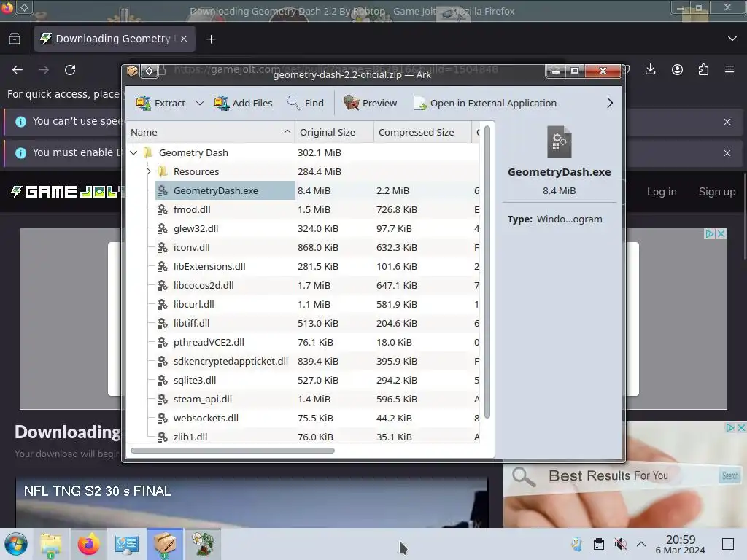Screen dimensions: 747x560
Task: Select the iconv.dll file icon
Action: pyautogui.click(x=163, y=248)
